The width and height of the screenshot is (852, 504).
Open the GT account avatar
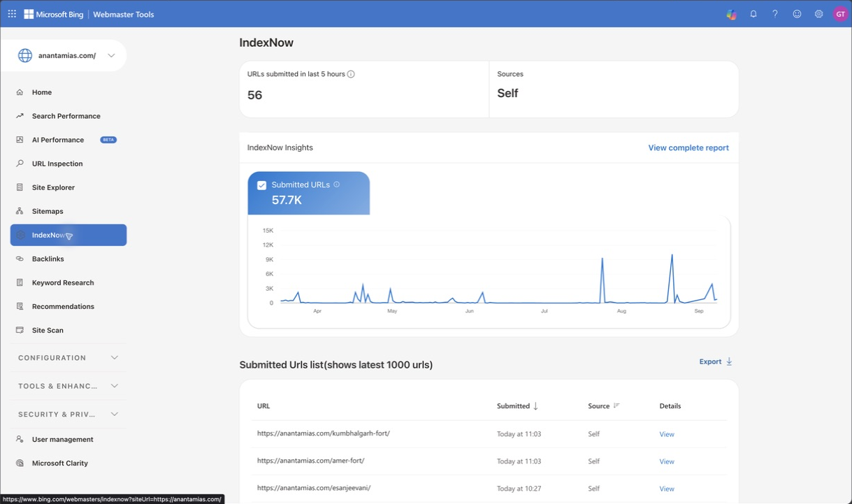[x=840, y=14]
